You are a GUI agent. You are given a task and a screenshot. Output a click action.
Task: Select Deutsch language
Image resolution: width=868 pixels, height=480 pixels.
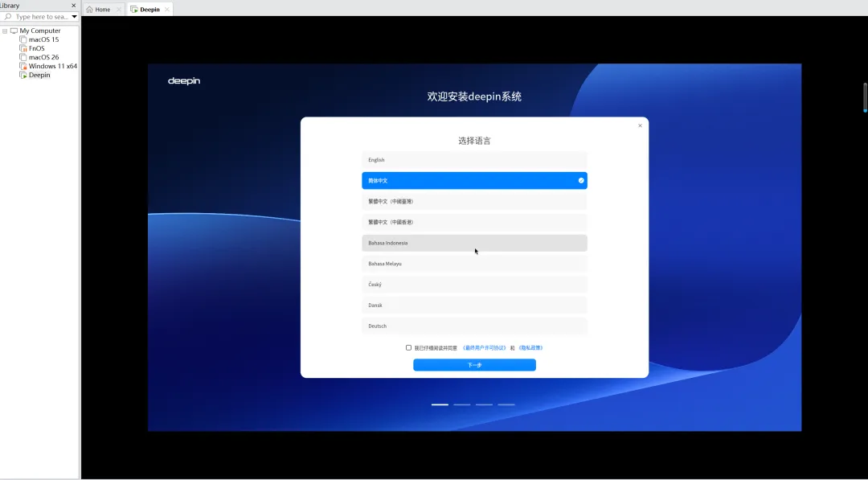(x=474, y=326)
